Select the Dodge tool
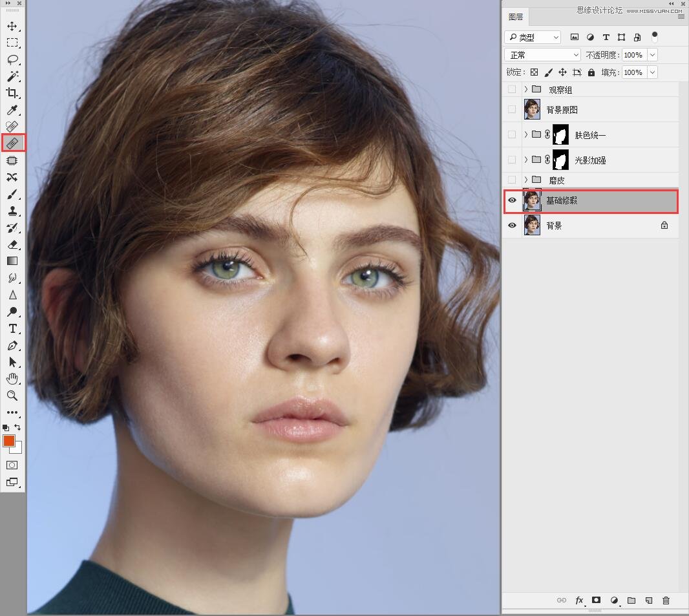The height and width of the screenshot is (616, 689). (12, 312)
